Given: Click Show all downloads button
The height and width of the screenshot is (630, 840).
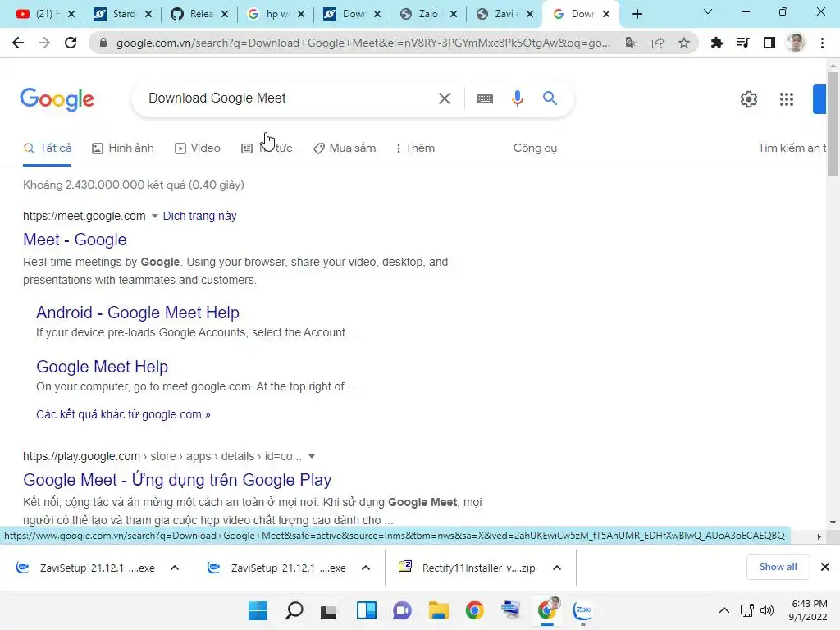Looking at the screenshot, I should [778, 567].
